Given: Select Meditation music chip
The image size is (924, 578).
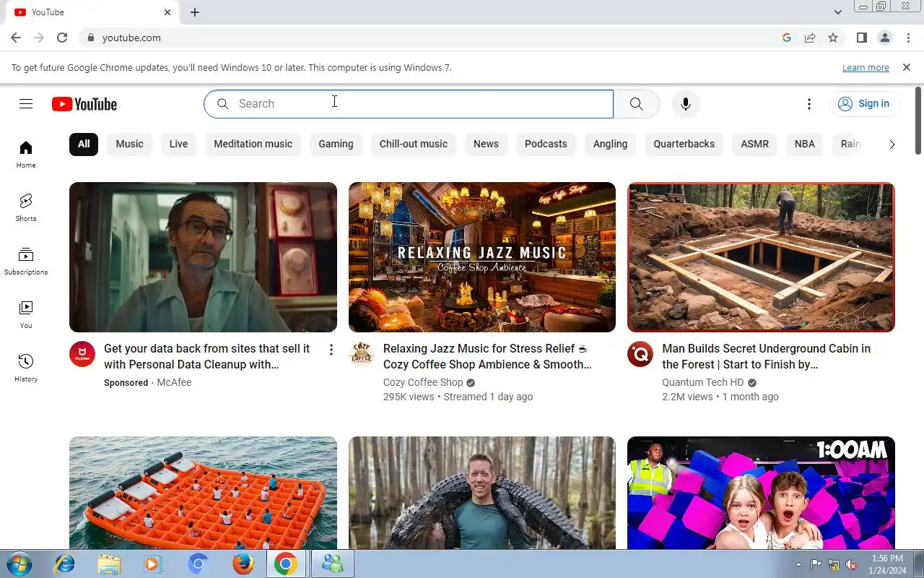Looking at the screenshot, I should click(253, 144).
